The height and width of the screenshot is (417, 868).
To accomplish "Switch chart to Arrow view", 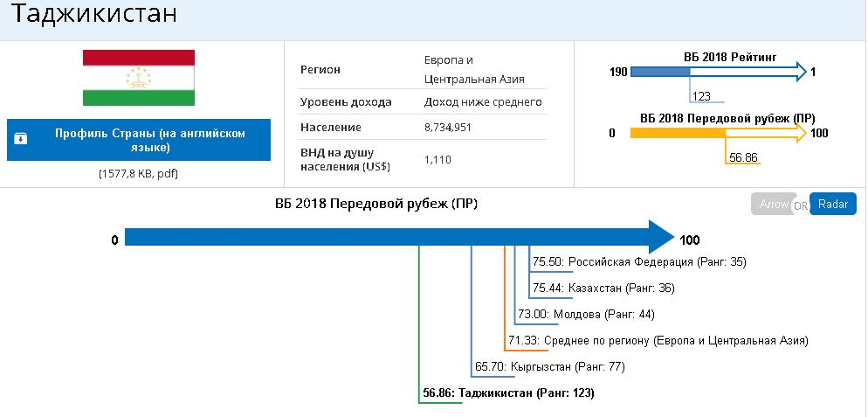I will point(773,205).
